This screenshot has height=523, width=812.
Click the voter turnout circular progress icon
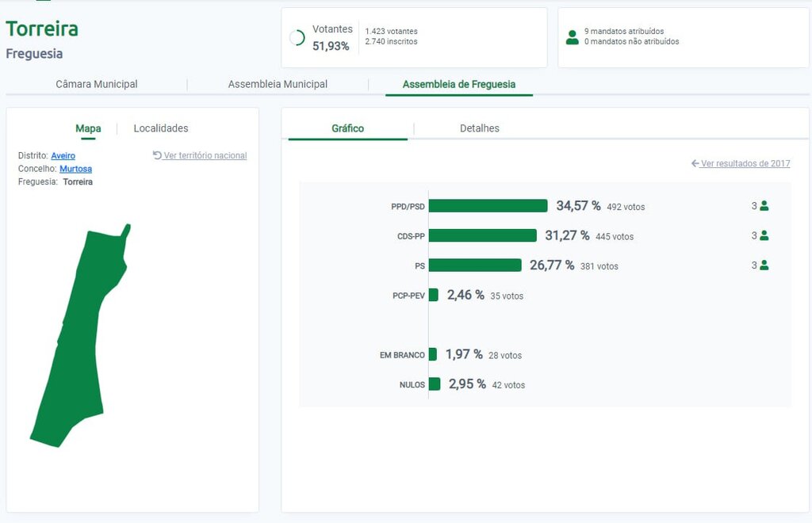click(x=297, y=37)
